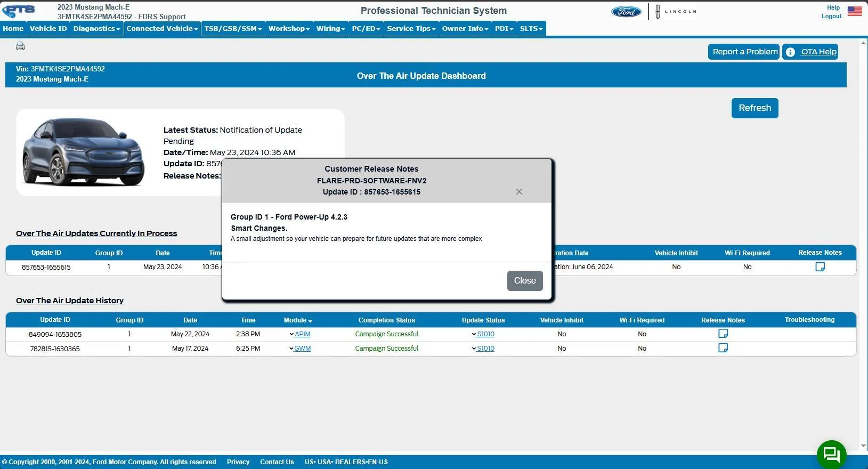Open the Workshop dropdown menu
Screen dimensions: 868x469
coord(289,29)
